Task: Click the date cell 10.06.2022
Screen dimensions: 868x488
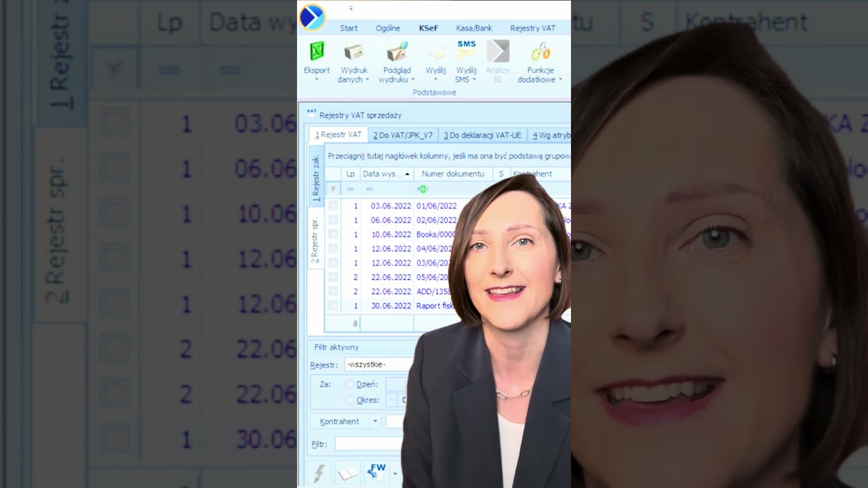Action: 387,234
